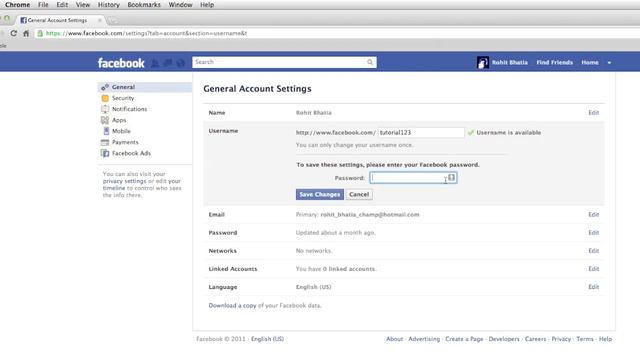Open the timeline link in sidebar
The height and width of the screenshot is (360, 640).
click(x=114, y=188)
